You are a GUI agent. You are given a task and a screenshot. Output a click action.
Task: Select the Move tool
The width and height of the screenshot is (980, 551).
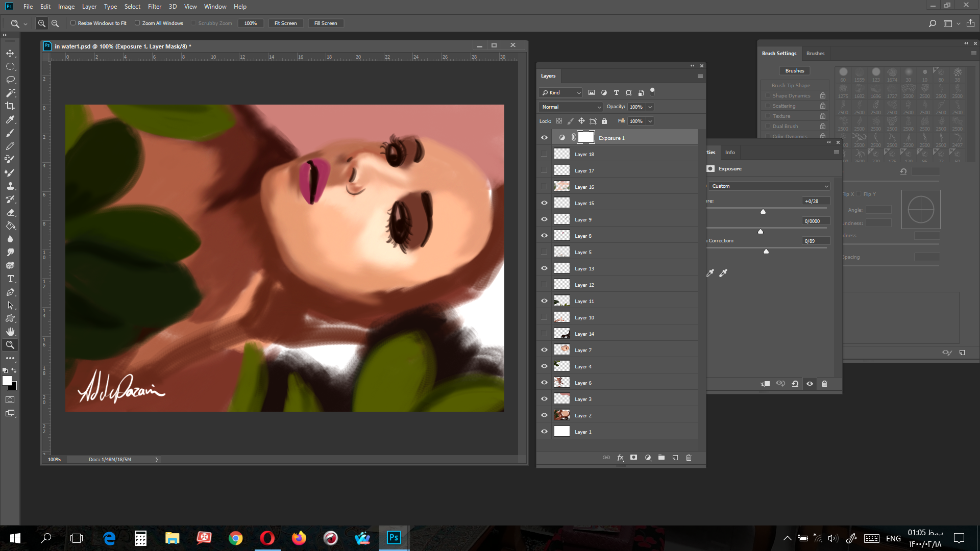coord(10,53)
